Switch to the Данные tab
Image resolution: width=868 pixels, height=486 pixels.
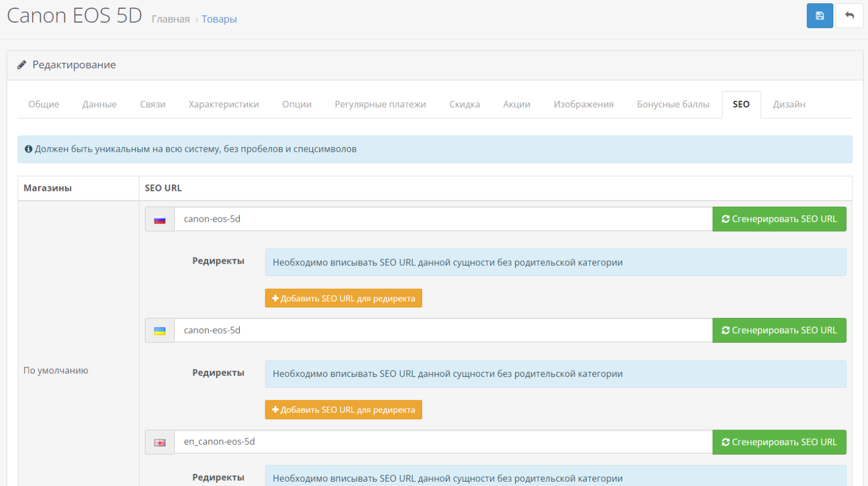(99, 104)
